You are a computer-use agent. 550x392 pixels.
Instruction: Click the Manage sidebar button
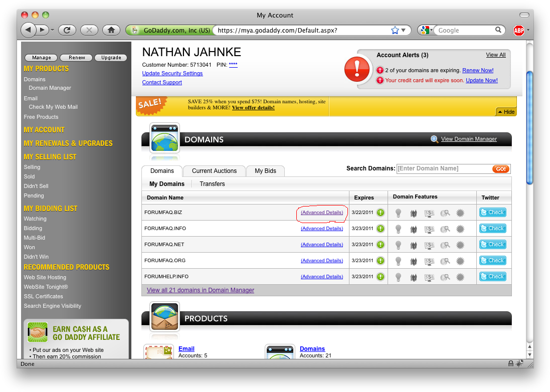(x=42, y=58)
